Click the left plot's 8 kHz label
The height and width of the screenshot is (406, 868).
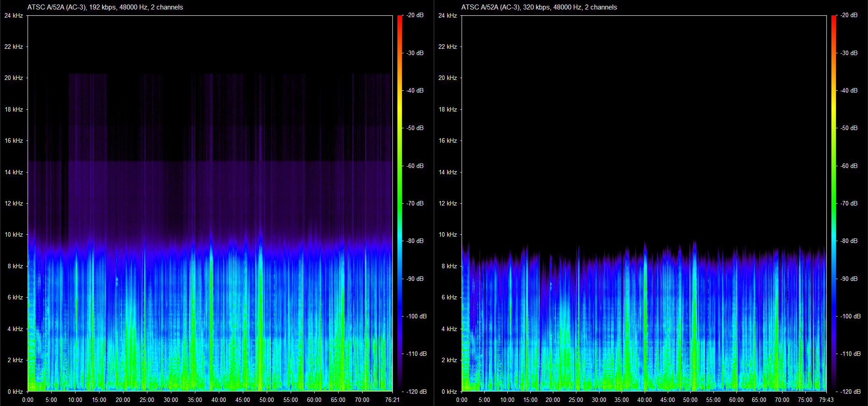[15, 266]
